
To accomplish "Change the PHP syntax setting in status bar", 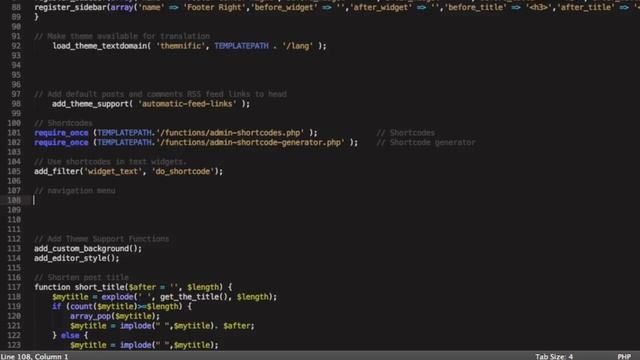I will (x=624, y=356).
